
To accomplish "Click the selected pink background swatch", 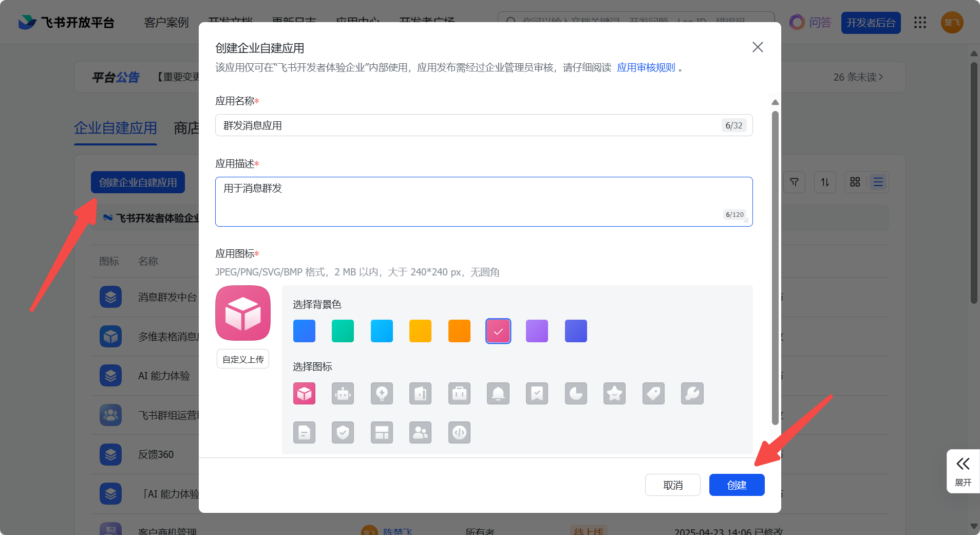I will click(498, 331).
